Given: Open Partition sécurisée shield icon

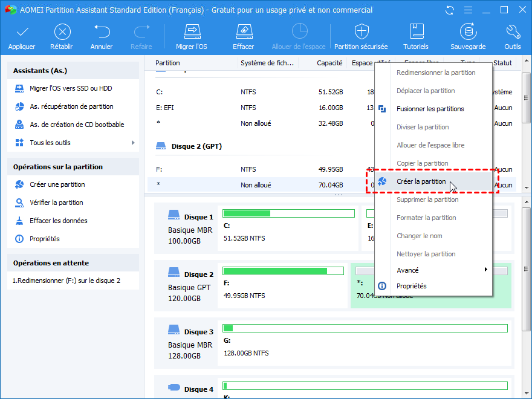Looking at the screenshot, I should 362,31.
